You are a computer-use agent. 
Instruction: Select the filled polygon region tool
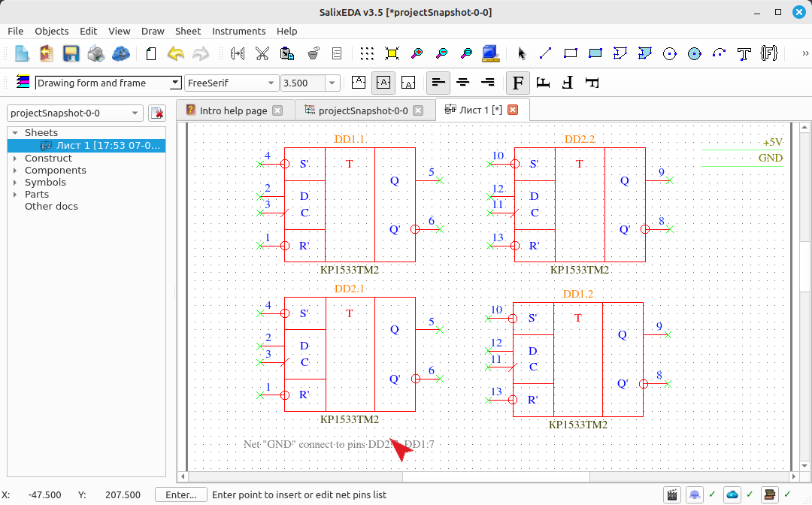tap(645, 53)
